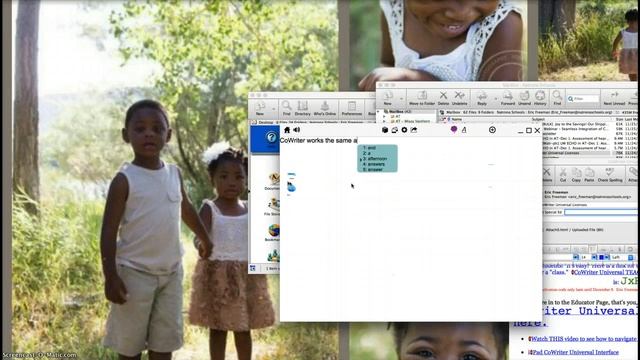
Task: Click the text style A icon in CoWriter
Action: coord(464,130)
